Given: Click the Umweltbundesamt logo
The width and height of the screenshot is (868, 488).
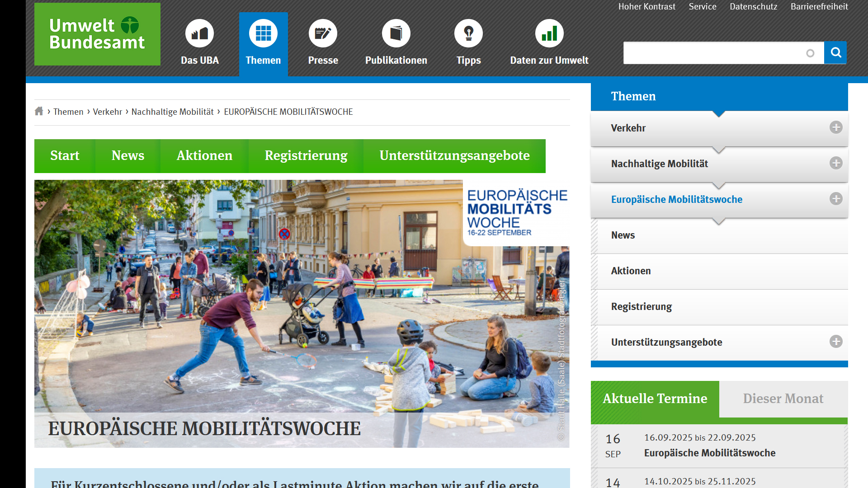Looking at the screenshot, I should click(x=97, y=34).
